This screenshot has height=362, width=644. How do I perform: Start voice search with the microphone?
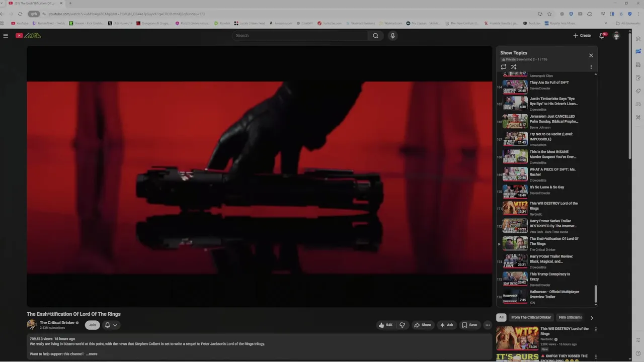pos(393,36)
